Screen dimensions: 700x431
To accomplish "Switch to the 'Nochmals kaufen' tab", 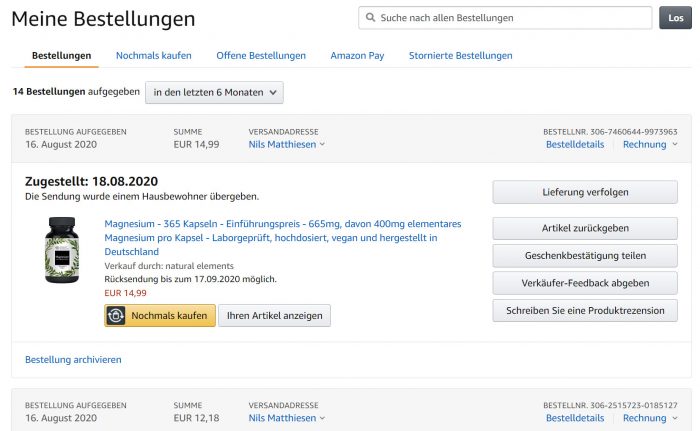I will (153, 55).
